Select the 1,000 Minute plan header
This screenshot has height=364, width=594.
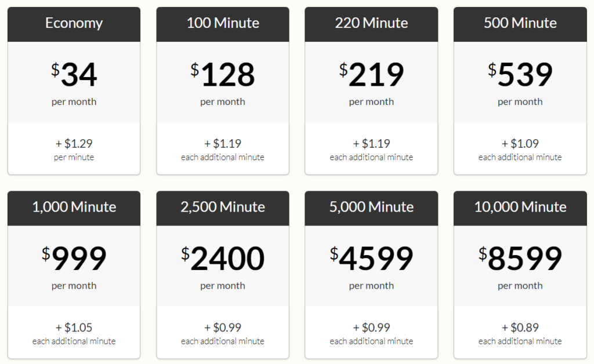tap(74, 208)
